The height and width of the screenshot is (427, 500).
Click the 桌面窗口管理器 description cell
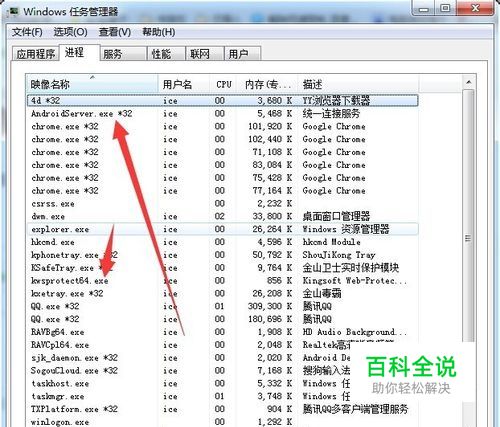[336, 216]
